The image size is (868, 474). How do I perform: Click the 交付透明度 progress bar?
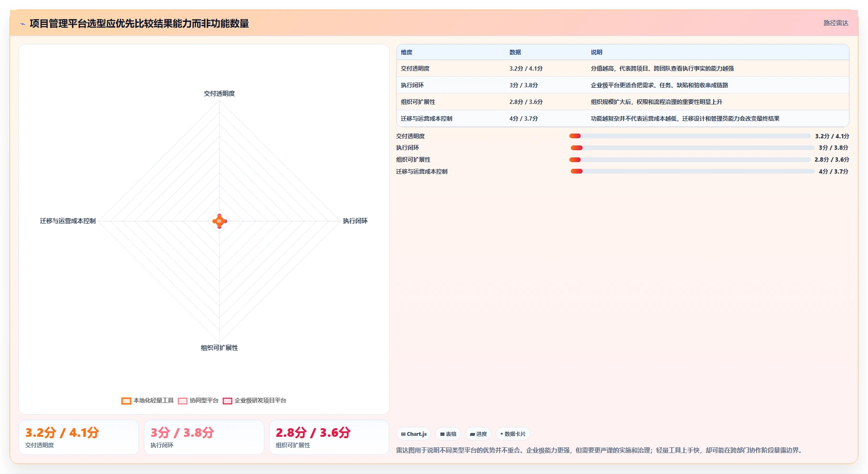[690, 136]
